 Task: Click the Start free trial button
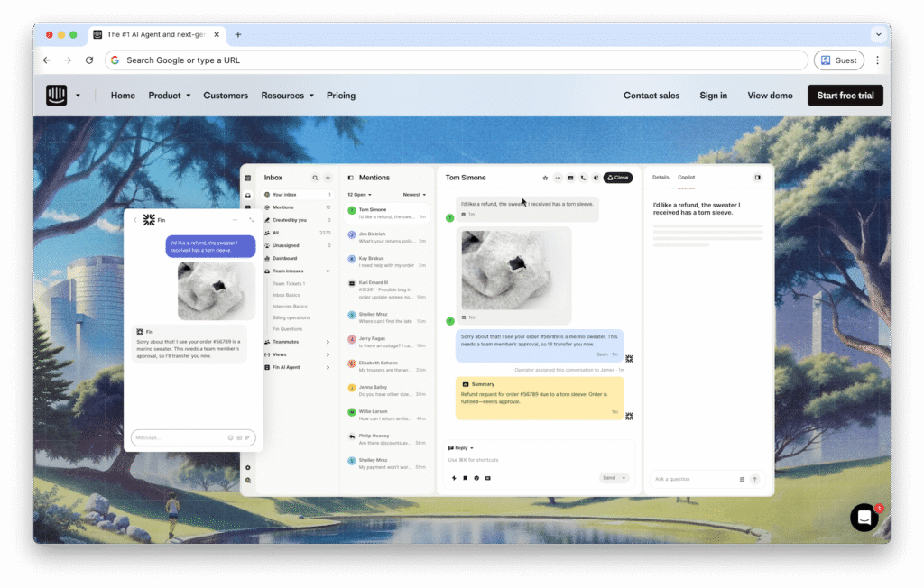tap(845, 96)
